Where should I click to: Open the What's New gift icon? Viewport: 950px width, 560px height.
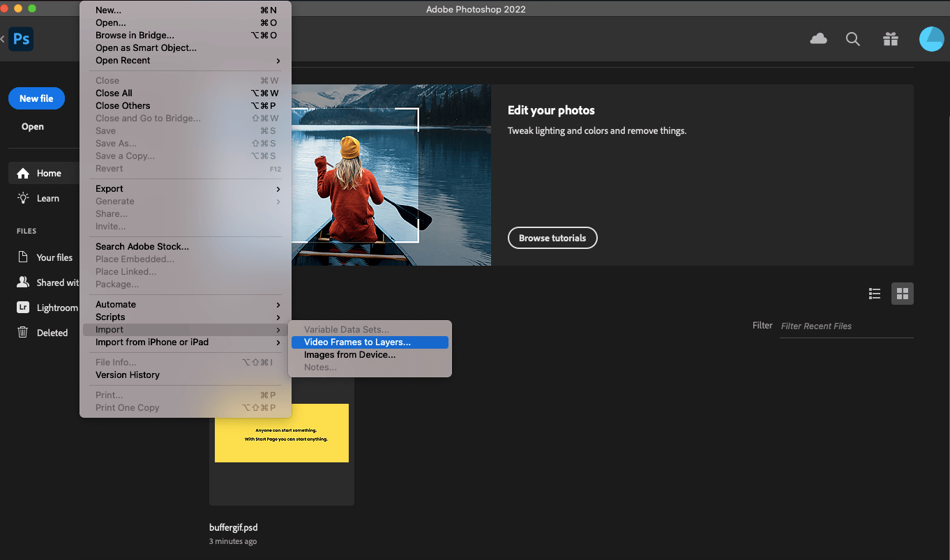coord(890,39)
